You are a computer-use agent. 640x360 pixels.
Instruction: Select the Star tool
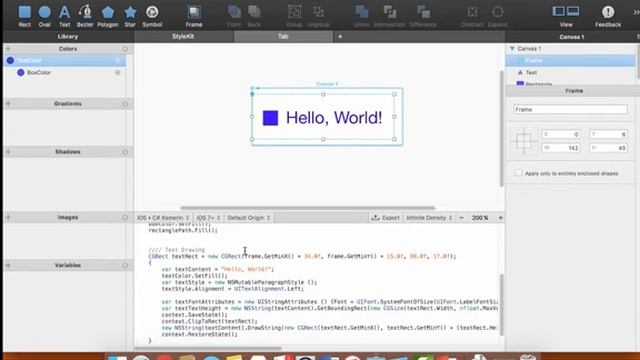[130, 16]
